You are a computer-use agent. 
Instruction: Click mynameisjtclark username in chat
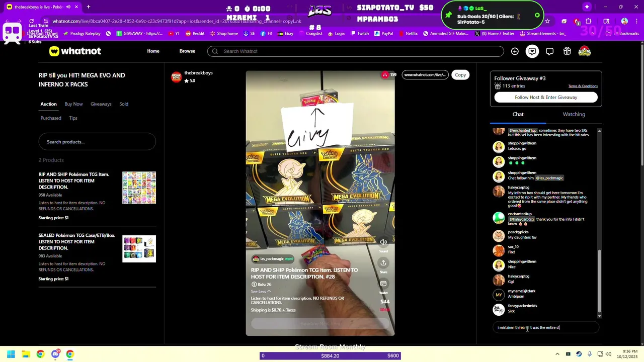point(522,291)
